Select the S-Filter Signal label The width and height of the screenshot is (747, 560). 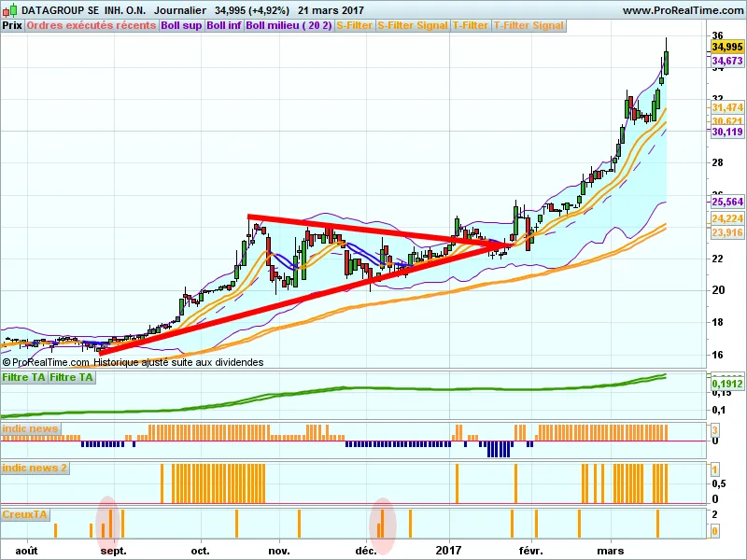[413, 25]
